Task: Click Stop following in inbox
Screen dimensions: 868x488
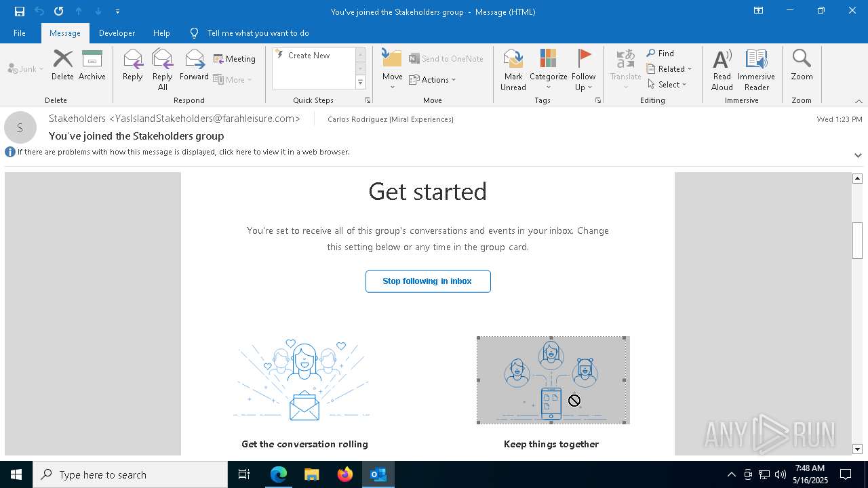Action: (x=428, y=281)
